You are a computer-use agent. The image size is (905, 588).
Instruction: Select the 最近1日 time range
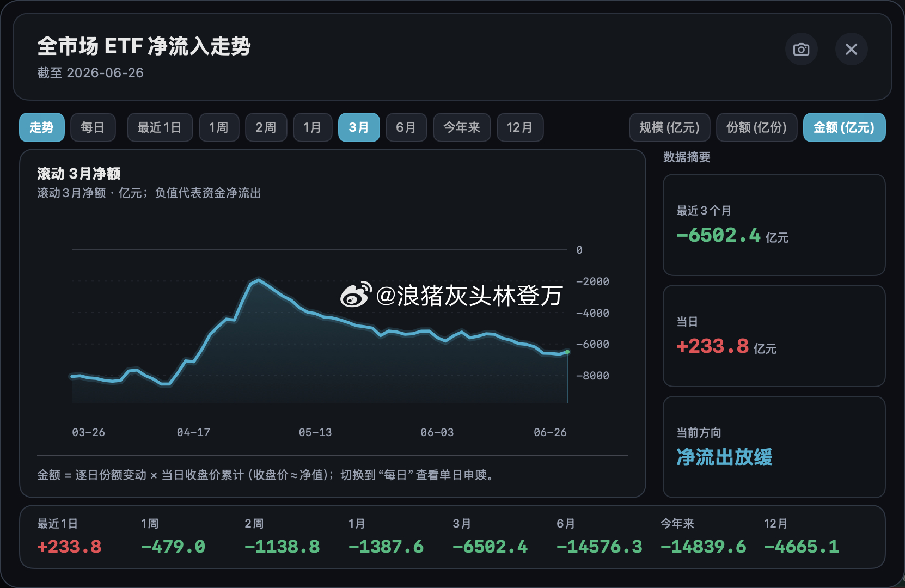[x=160, y=127]
